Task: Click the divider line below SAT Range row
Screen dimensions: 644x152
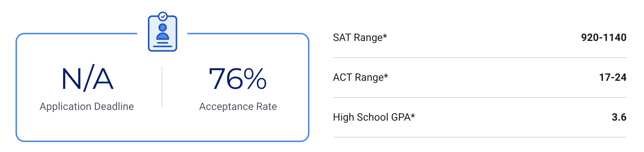Action: tap(479, 58)
